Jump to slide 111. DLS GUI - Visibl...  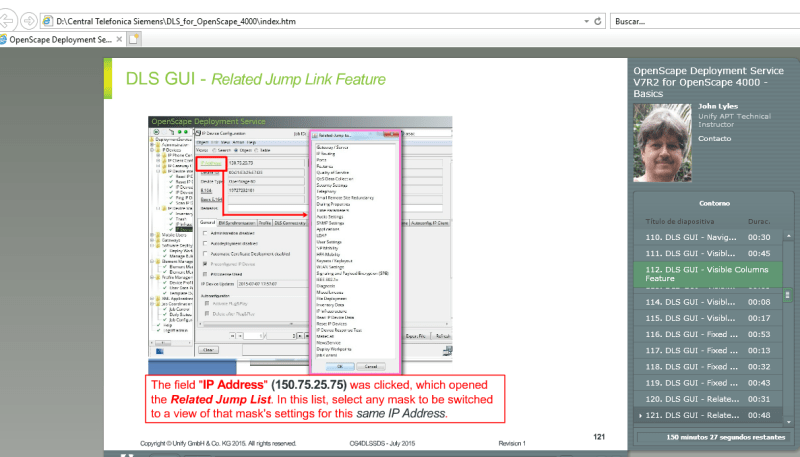[708, 253]
